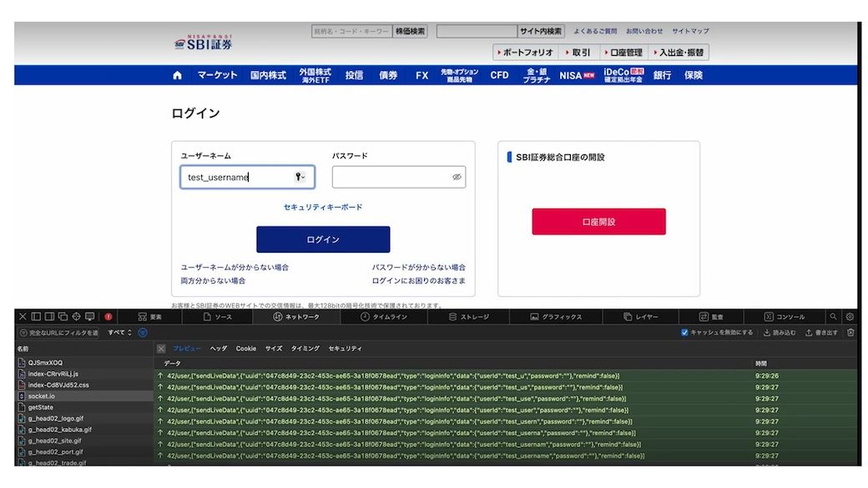This screenshot has width=868, height=488.
Task: Open パスワードが分からない場合 link
Action: point(418,267)
